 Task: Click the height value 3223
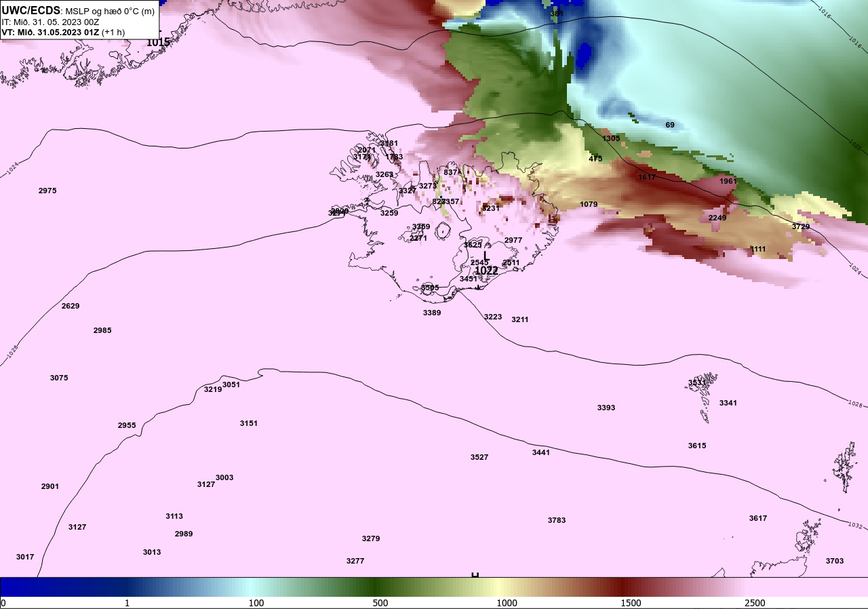tap(493, 317)
